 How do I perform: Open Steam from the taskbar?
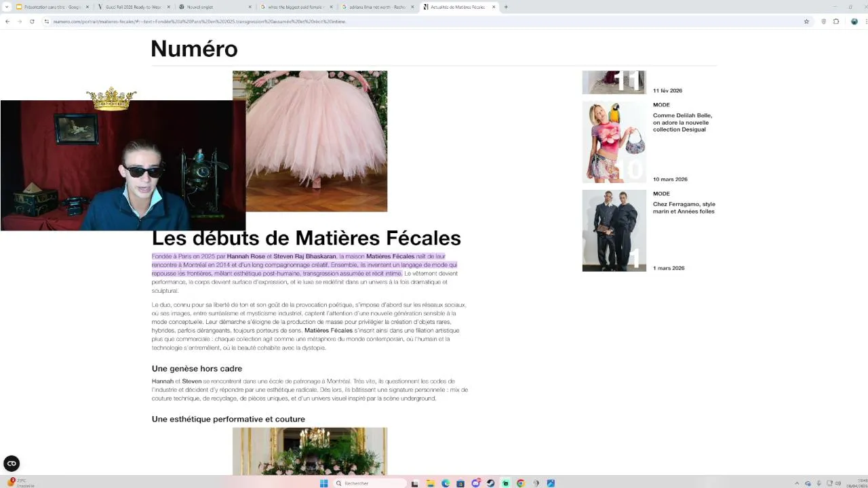(490, 483)
